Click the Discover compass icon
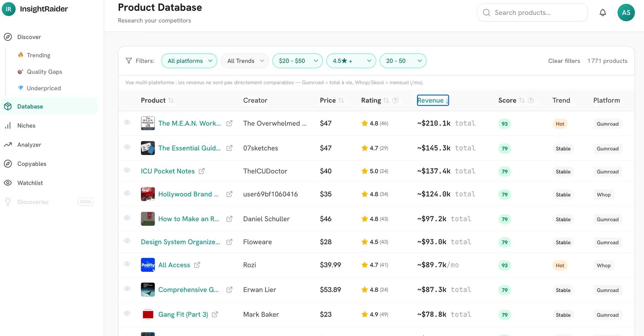The width and height of the screenshot is (644, 336). (8, 37)
